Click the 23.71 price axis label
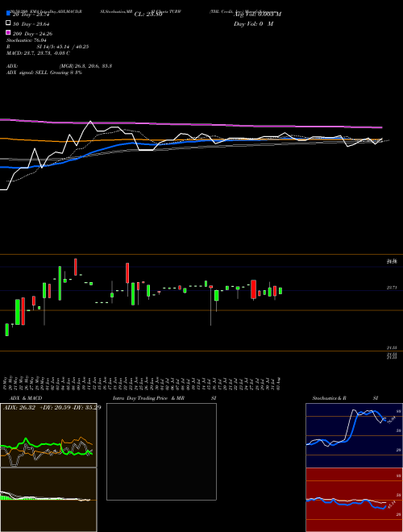The width and height of the screenshot is (403, 532). point(392,288)
